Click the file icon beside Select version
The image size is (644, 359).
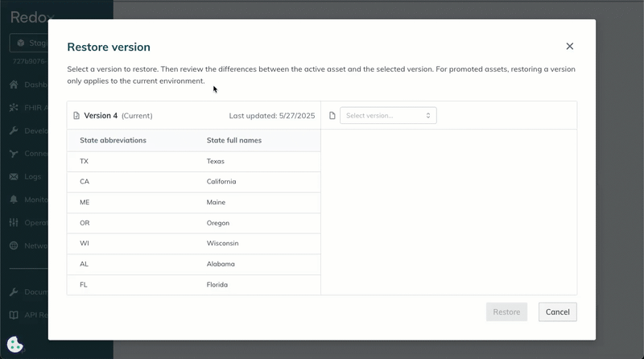click(332, 116)
